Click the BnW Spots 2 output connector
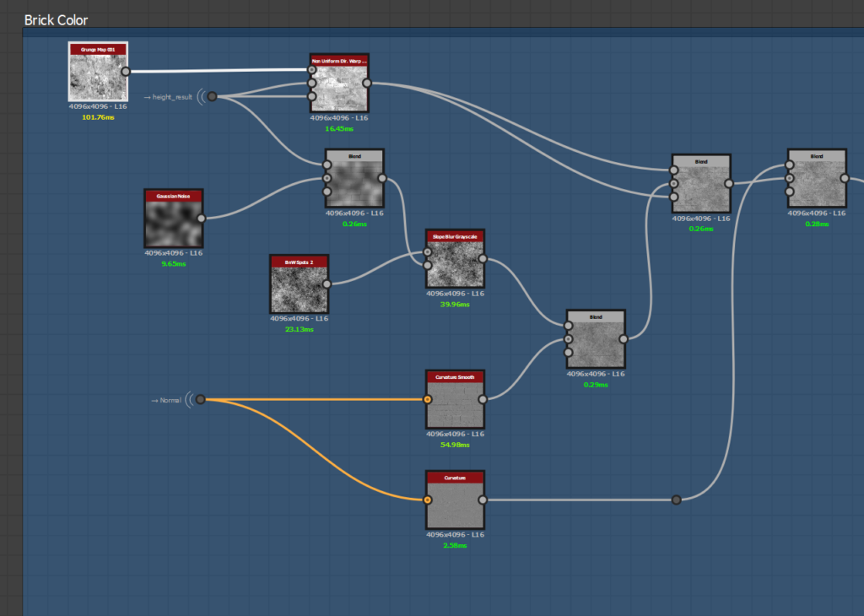The height and width of the screenshot is (616, 864). pos(327,284)
